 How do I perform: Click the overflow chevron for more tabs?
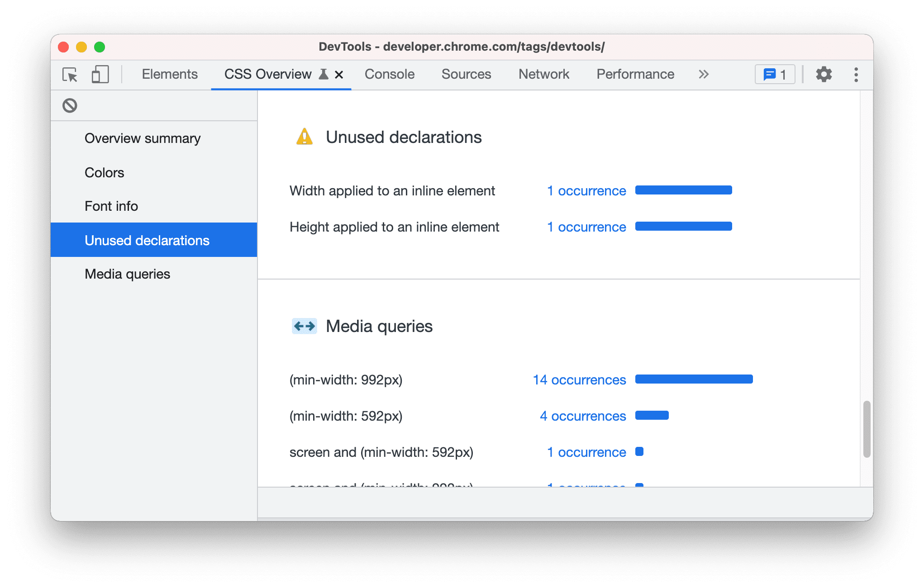pyautogui.click(x=705, y=73)
